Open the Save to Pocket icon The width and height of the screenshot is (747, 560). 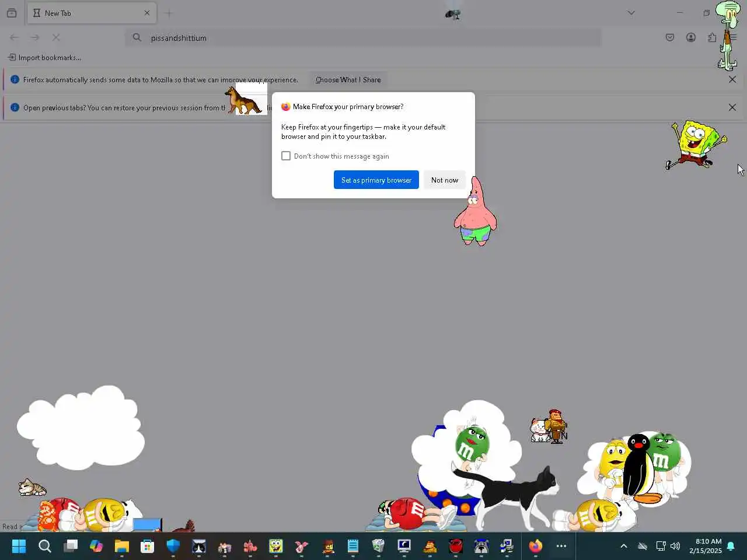click(670, 37)
